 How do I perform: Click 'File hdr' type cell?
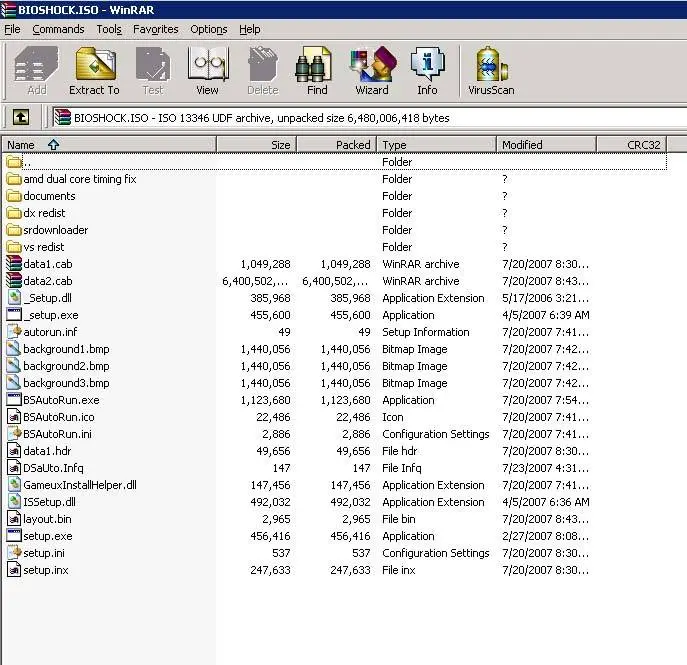tap(400, 451)
